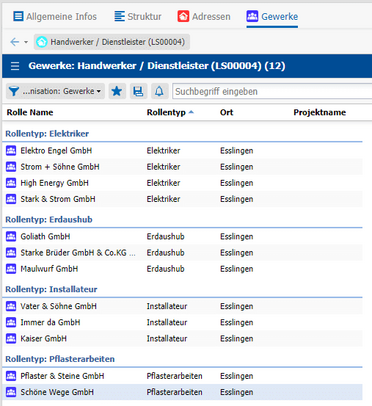Open the Allgemeine Infos tab
The height and width of the screenshot is (406, 372).
pyautogui.click(x=55, y=16)
